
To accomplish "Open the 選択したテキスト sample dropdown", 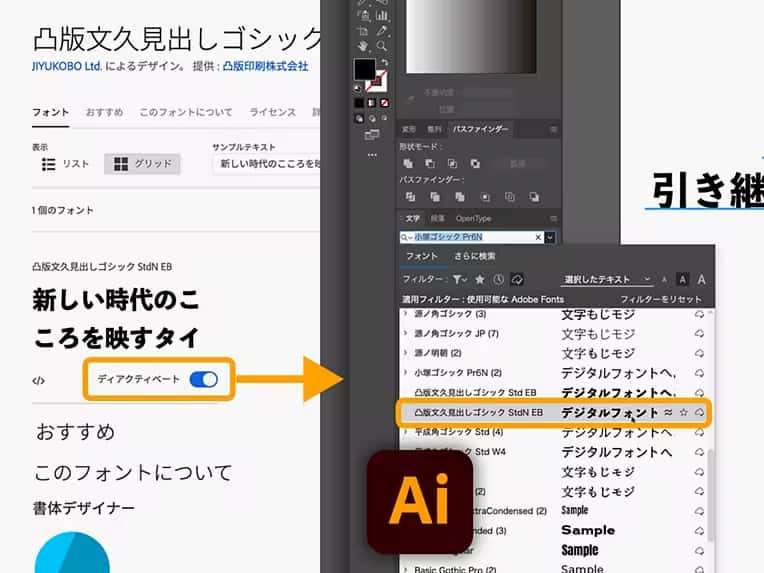I will click(x=607, y=280).
